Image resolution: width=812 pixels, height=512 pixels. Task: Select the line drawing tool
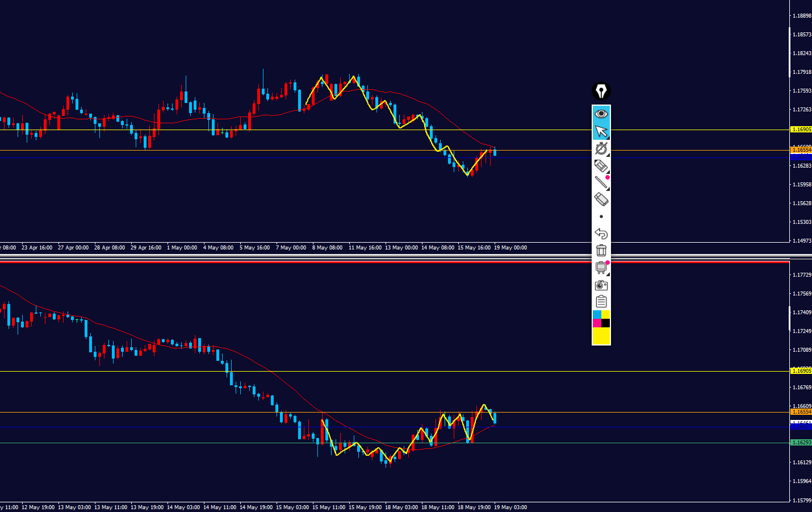(x=601, y=182)
